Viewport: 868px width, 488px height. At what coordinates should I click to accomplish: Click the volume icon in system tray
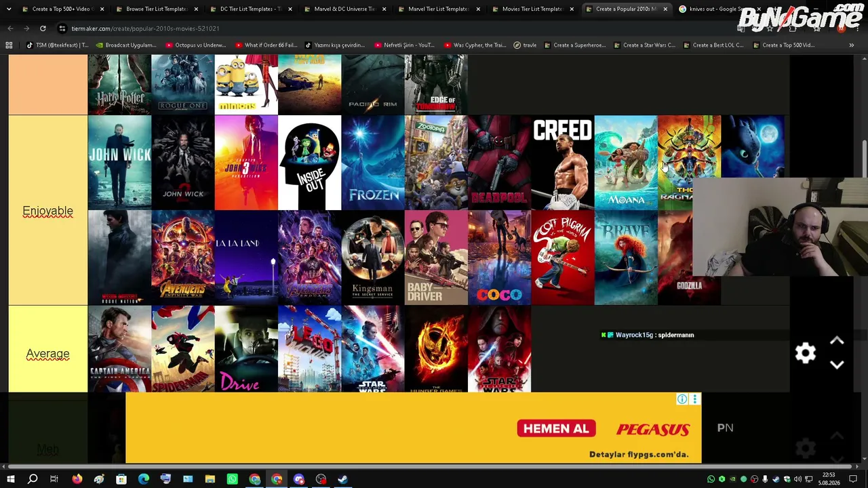coord(797,479)
